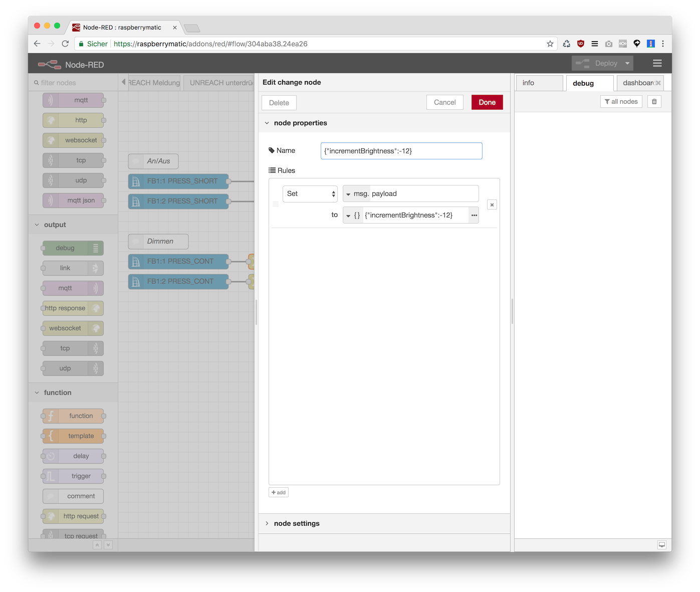
Task: Bookmark this page with the star icon
Action: (x=550, y=44)
